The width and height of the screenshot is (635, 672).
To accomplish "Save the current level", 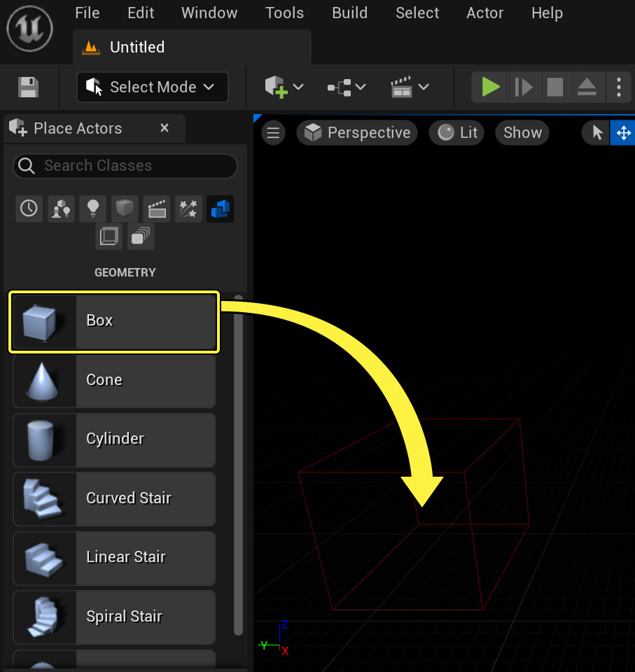I will [28, 87].
